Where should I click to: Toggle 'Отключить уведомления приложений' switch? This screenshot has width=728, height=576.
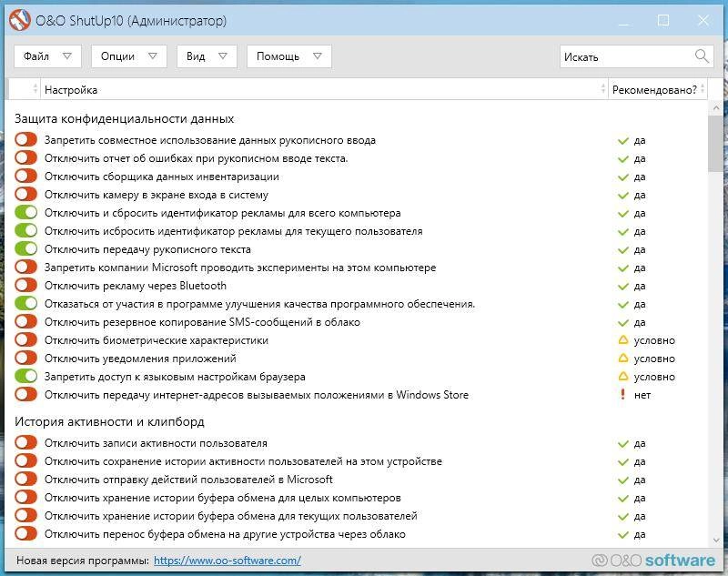[x=25, y=358]
